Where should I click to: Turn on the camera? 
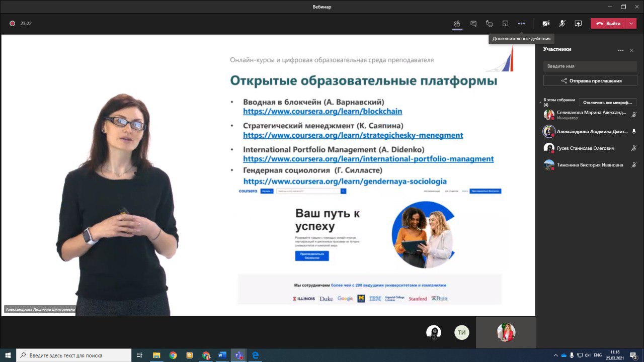[546, 24]
